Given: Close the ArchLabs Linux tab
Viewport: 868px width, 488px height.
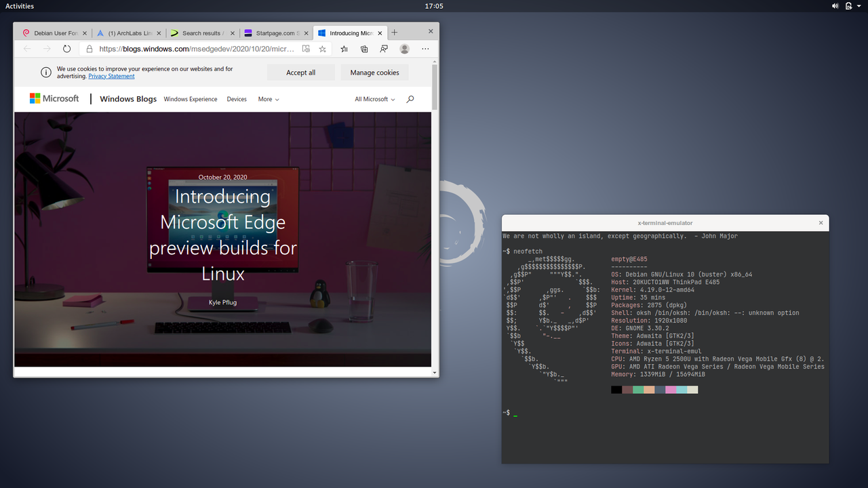Looking at the screenshot, I should 159,33.
